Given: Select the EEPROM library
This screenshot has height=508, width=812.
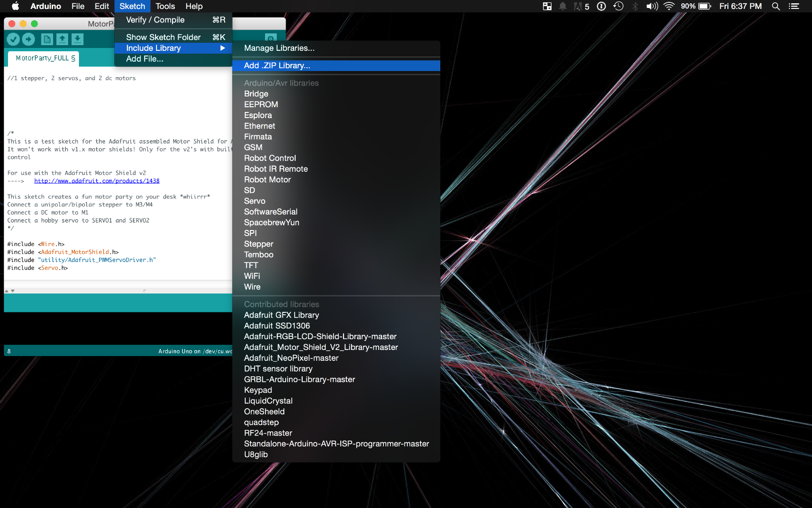Looking at the screenshot, I should pos(336,104).
